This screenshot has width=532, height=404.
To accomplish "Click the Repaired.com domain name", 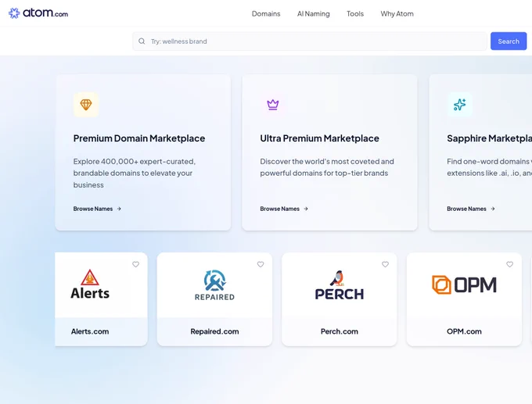I will point(214,331).
